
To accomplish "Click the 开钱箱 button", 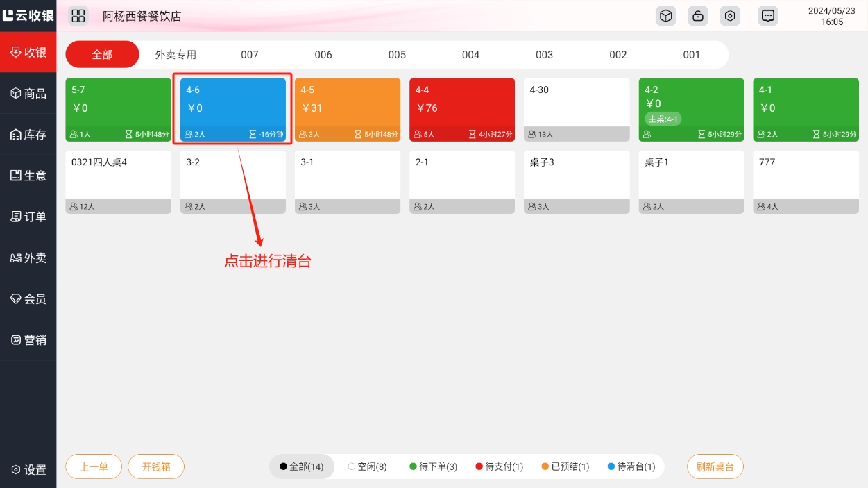I will click(x=156, y=467).
